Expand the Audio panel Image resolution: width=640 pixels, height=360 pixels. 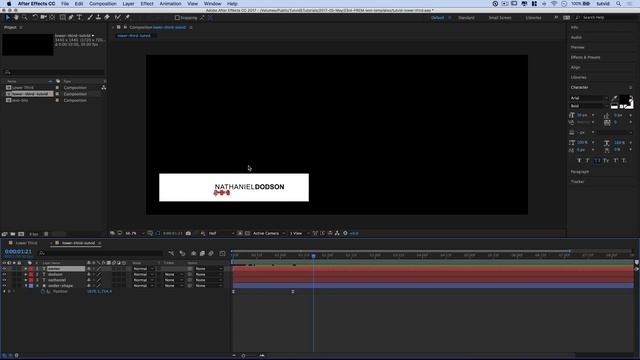coord(576,37)
